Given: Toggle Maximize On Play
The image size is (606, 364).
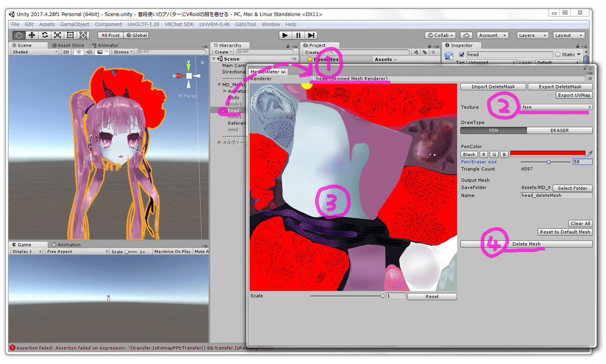Looking at the screenshot, I should [172, 251].
